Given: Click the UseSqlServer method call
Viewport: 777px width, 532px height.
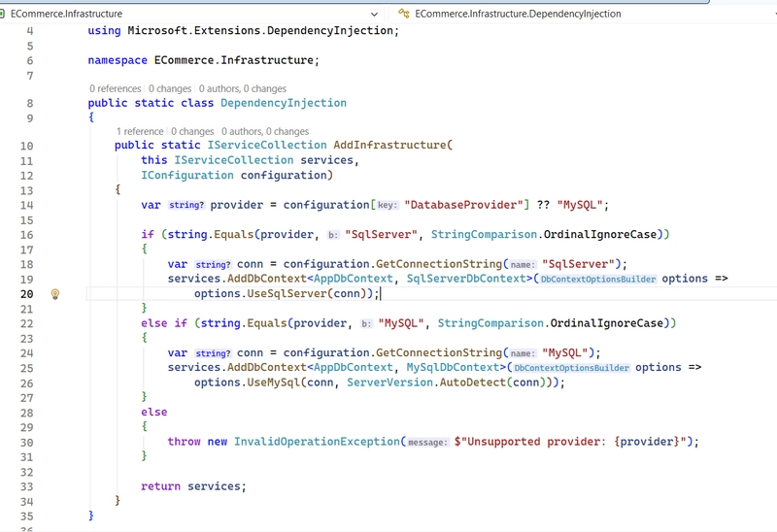Looking at the screenshot, I should coord(287,294).
